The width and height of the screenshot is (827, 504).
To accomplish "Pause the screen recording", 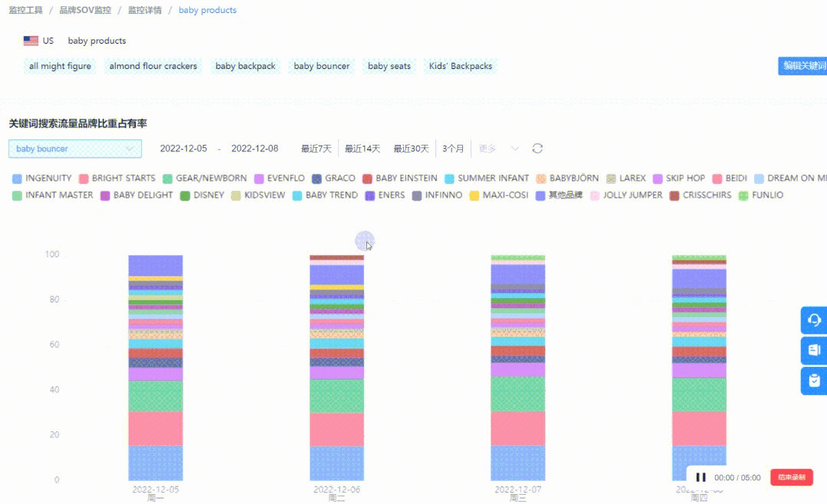I will click(x=701, y=477).
